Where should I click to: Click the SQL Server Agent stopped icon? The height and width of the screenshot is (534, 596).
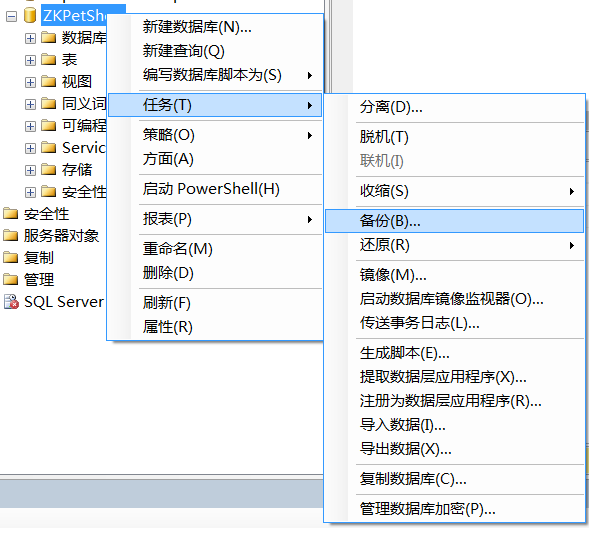(11, 302)
